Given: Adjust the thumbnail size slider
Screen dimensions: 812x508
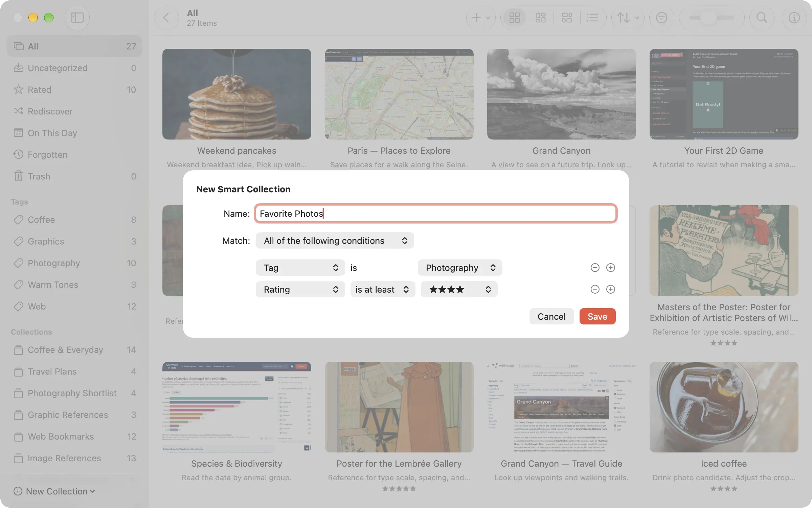Looking at the screenshot, I should point(712,18).
